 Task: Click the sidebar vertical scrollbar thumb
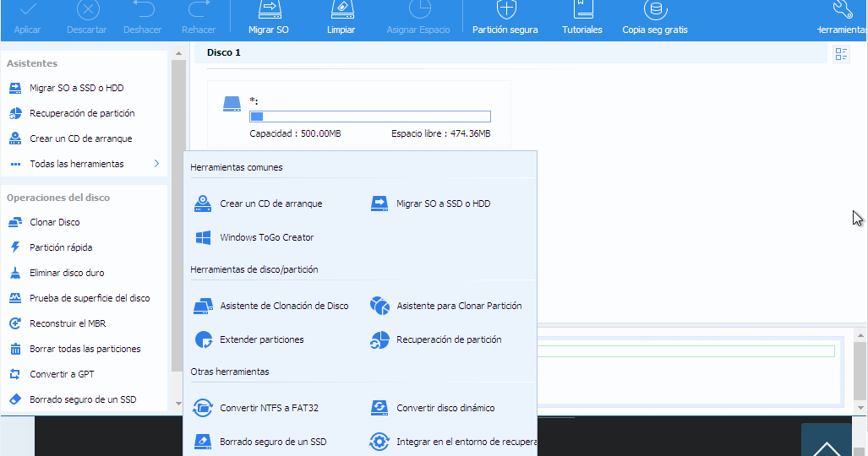pos(178,216)
